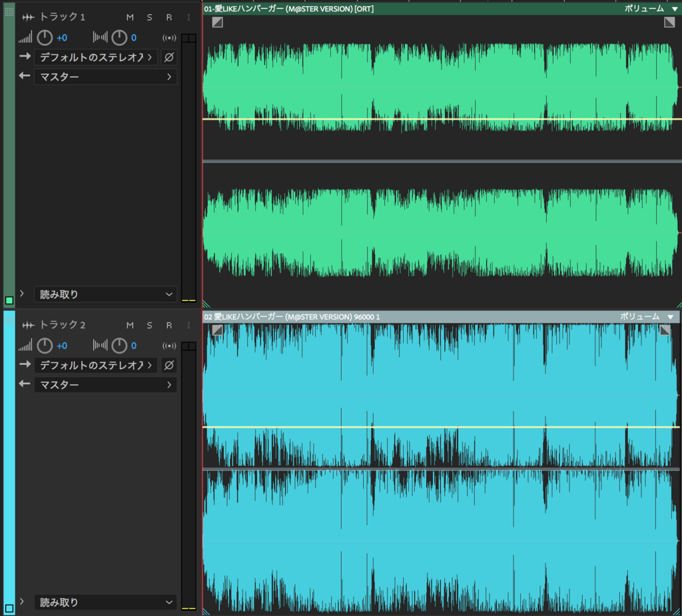Screen dimensions: 682x616
Task: Open Track 2 Master output dropdown
Action: pos(106,385)
